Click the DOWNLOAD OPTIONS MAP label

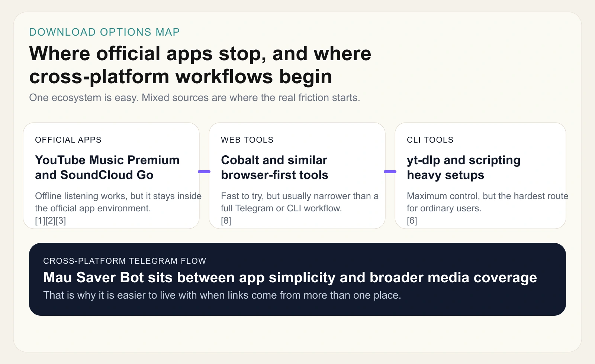coord(104,32)
